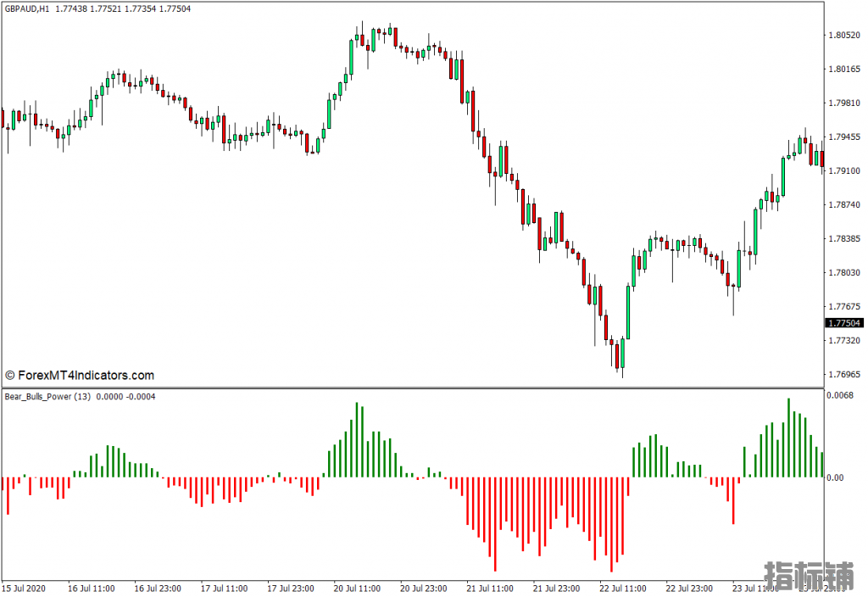Select the 21 Jul 23:00 time label

click(557, 588)
